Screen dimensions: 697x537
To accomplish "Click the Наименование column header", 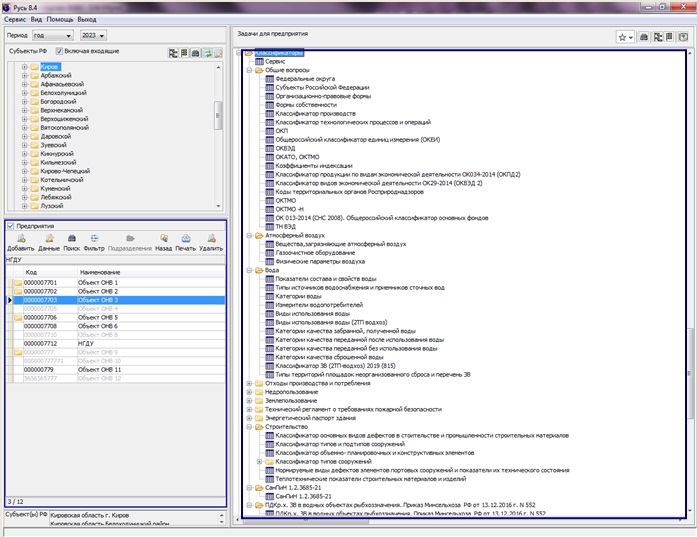I will [x=100, y=272].
